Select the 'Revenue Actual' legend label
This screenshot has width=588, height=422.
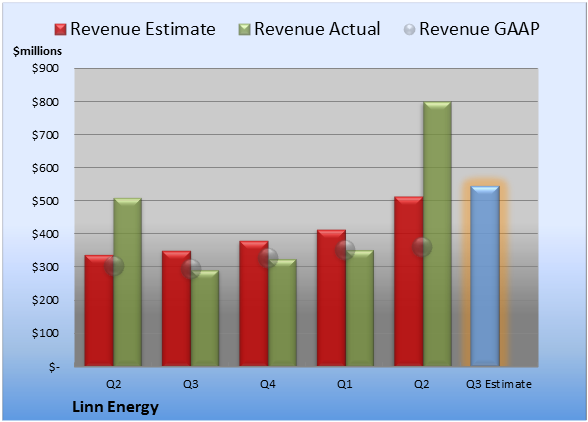(x=317, y=29)
